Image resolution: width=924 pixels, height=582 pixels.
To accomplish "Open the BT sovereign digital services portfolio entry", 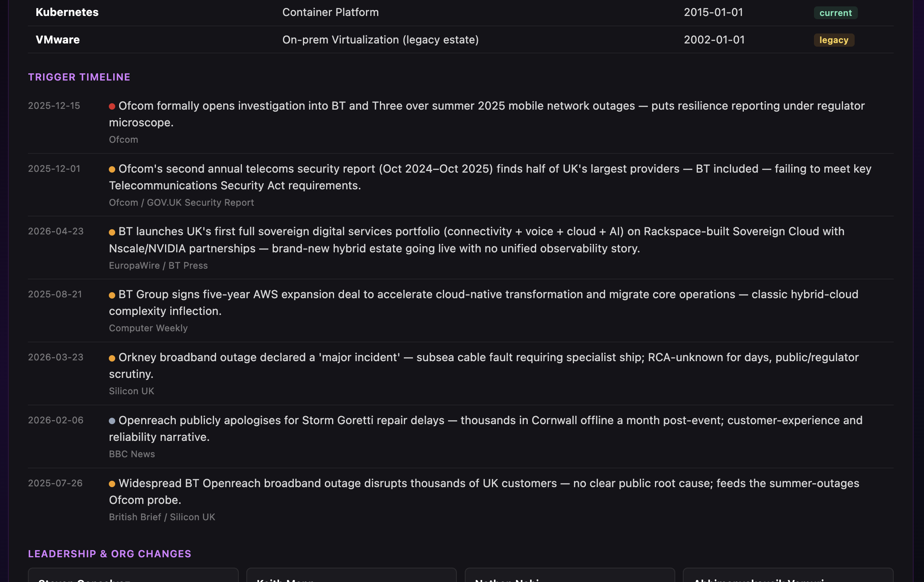I will (476, 240).
